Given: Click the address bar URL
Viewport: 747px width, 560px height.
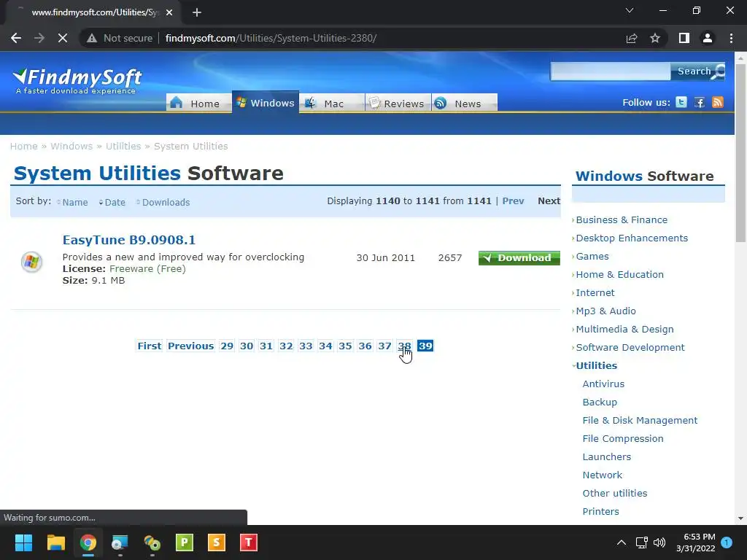Looking at the screenshot, I should 271,38.
